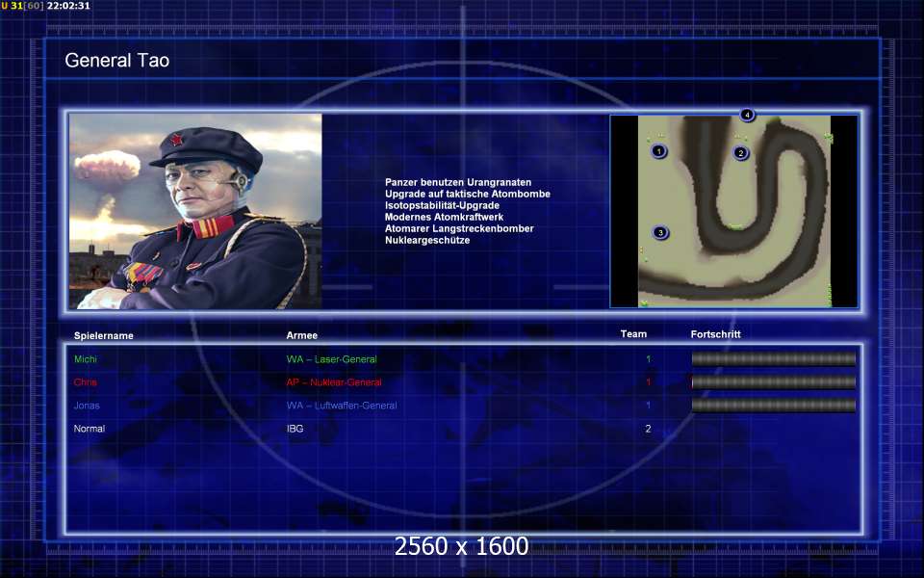Screen dimensions: 924x578
Task: Click start position marker 1 on minimap
Action: tap(658, 151)
